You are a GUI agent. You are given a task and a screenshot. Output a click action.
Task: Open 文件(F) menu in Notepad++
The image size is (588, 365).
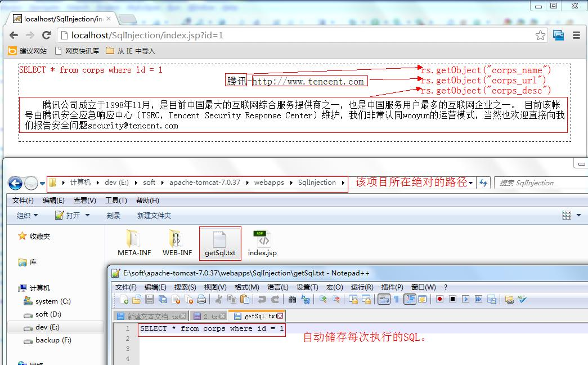[x=125, y=287]
